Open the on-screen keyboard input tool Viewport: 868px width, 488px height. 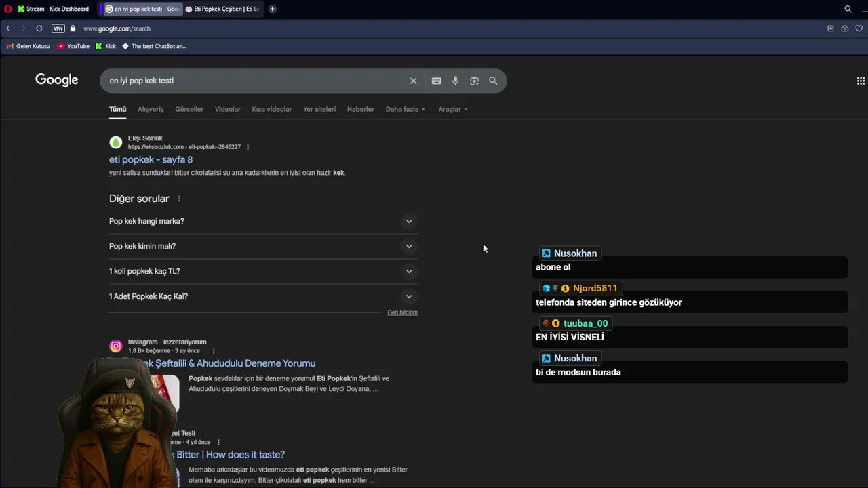(x=437, y=81)
